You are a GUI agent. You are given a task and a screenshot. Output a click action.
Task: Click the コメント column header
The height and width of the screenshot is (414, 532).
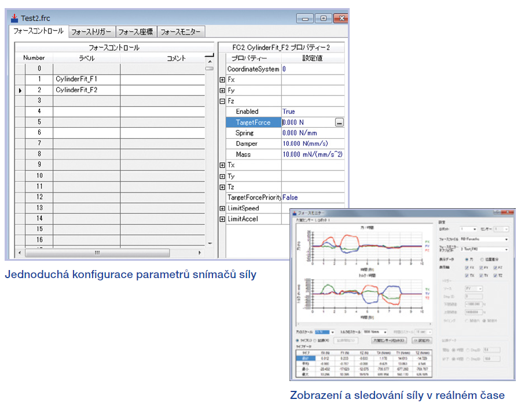[176, 58]
